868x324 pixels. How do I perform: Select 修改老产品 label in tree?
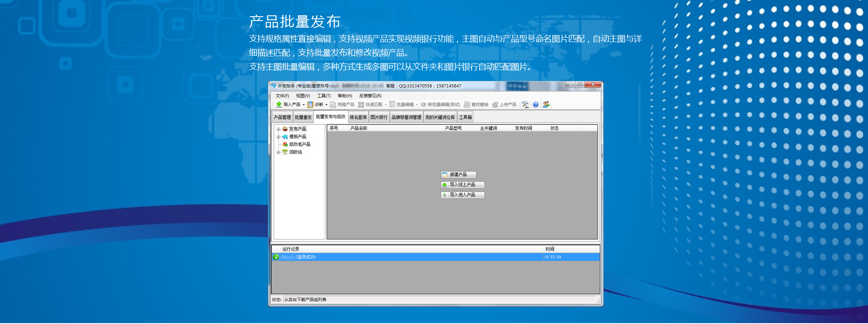pos(300,144)
